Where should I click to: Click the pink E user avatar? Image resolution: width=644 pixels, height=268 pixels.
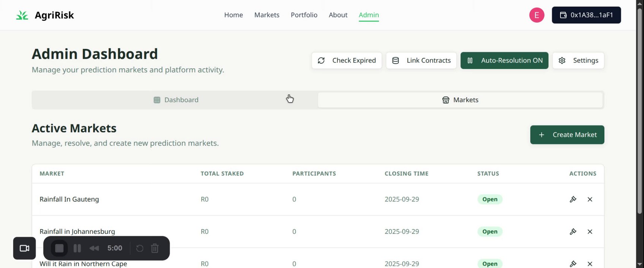coord(537,15)
